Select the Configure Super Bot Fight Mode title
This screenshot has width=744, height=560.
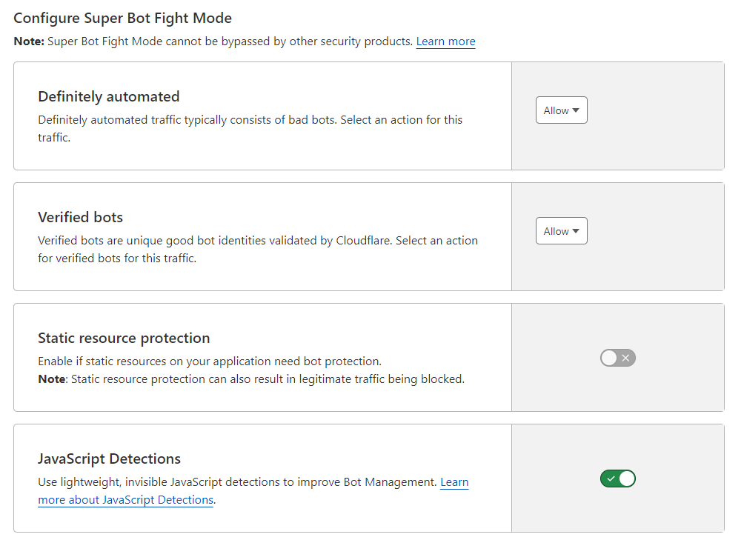pyautogui.click(x=122, y=18)
